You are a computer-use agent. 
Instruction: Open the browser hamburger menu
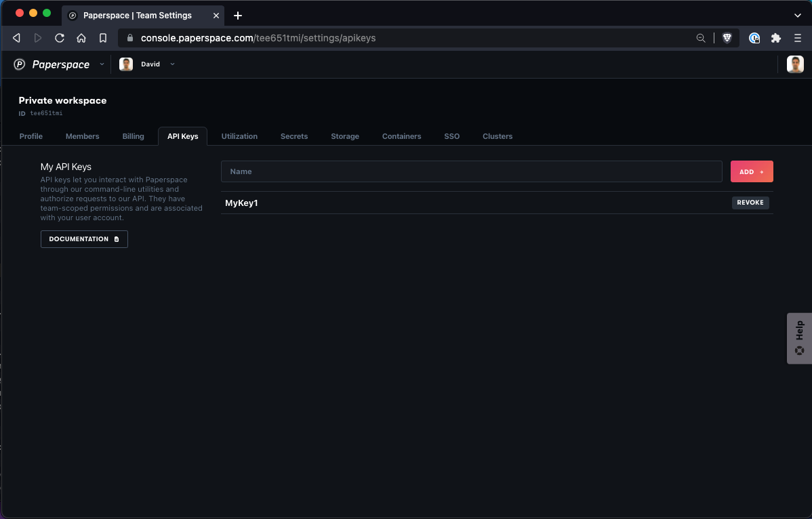(x=798, y=38)
